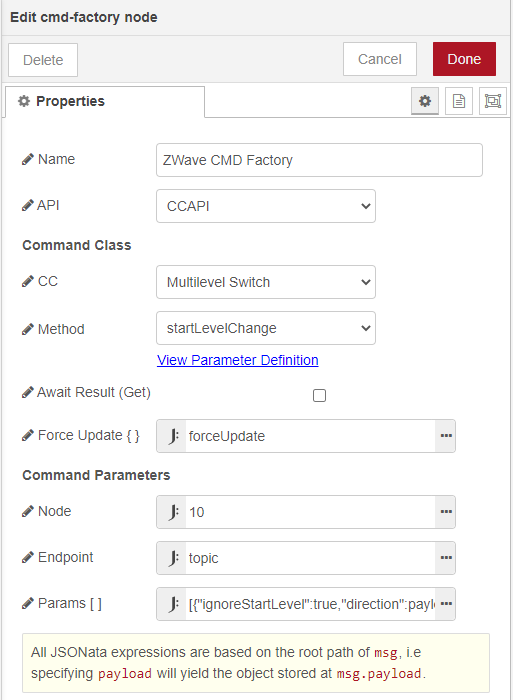Enable the Await Result (Get) checkbox
This screenshot has height=700, width=513.
click(x=319, y=396)
